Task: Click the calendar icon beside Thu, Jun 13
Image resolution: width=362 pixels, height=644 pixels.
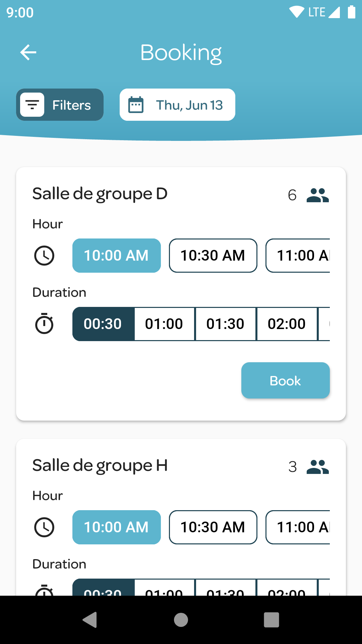Action: 136,105
